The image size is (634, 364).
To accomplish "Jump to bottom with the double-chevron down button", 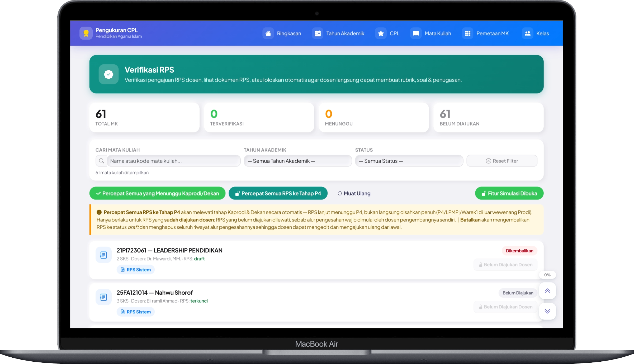I will (547, 311).
